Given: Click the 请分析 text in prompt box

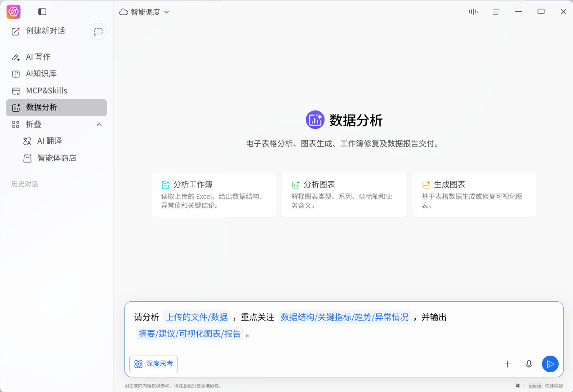Looking at the screenshot, I should (147, 317).
